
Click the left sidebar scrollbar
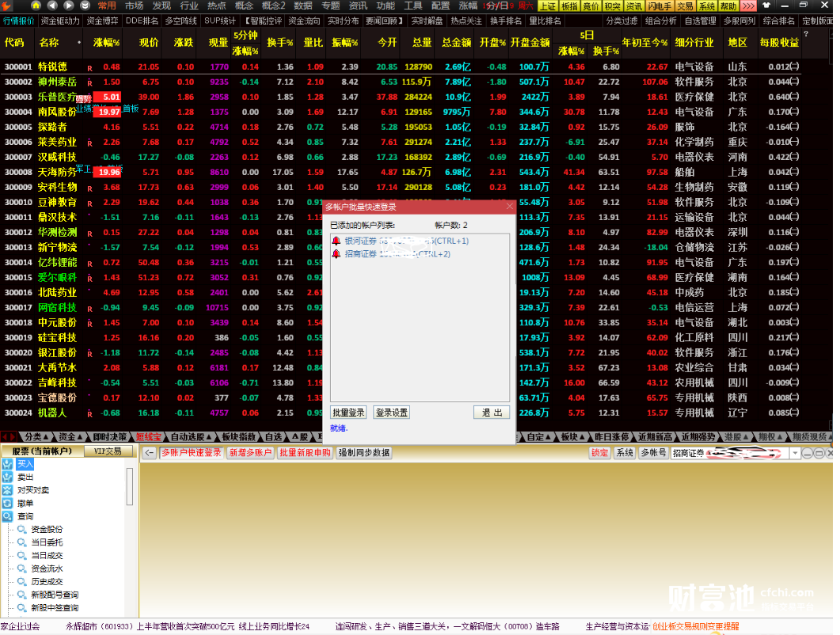[x=130, y=486]
